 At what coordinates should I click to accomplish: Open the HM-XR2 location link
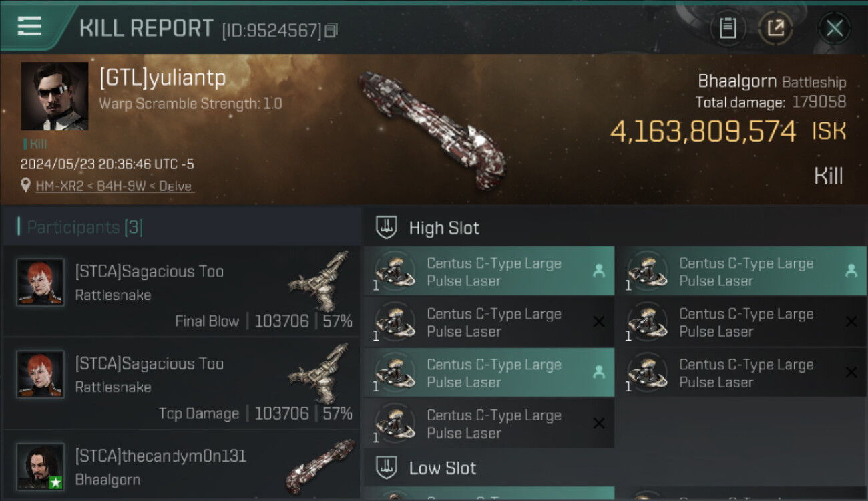click(115, 186)
